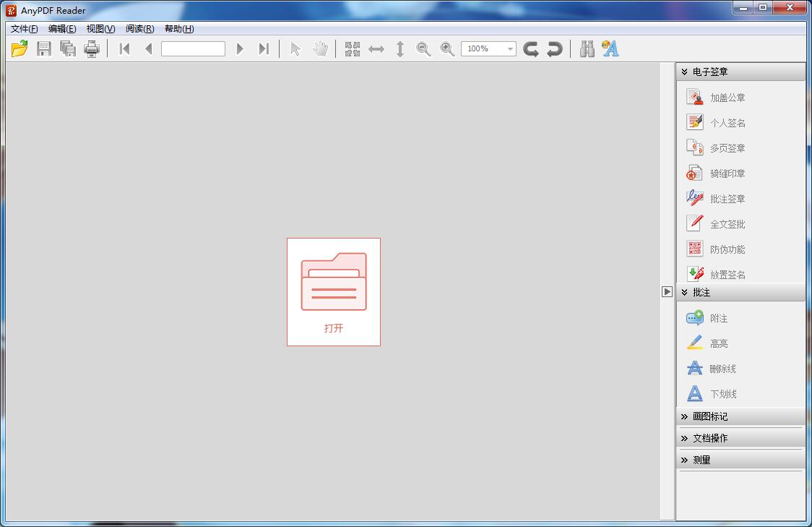Click the page number input field
This screenshot has width=812, height=527.
[x=193, y=48]
